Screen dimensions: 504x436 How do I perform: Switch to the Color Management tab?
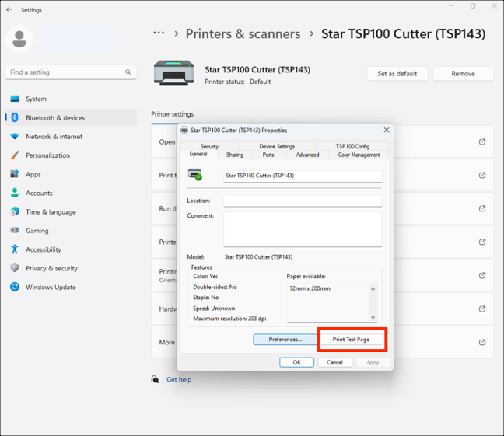(359, 155)
